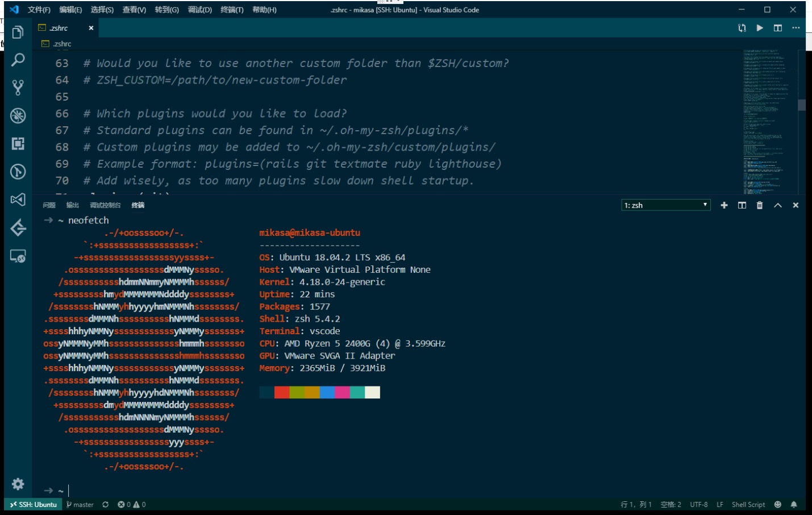The height and width of the screenshot is (515, 812).
Task: Open the Explorer view in activity bar
Action: click(18, 32)
